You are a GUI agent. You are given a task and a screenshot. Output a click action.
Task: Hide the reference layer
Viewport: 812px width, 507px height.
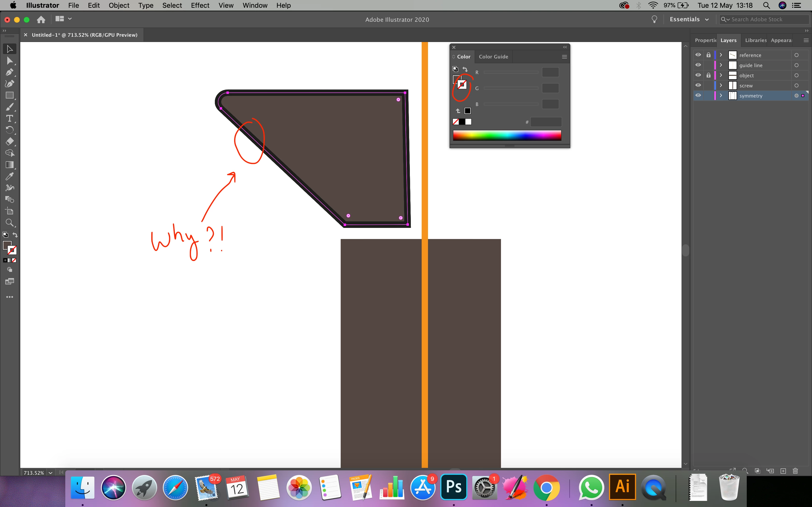tap(698, 55)
